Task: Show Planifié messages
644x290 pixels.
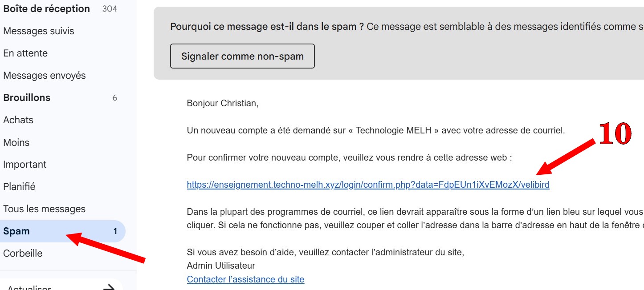Action: (x=19, y=187)
